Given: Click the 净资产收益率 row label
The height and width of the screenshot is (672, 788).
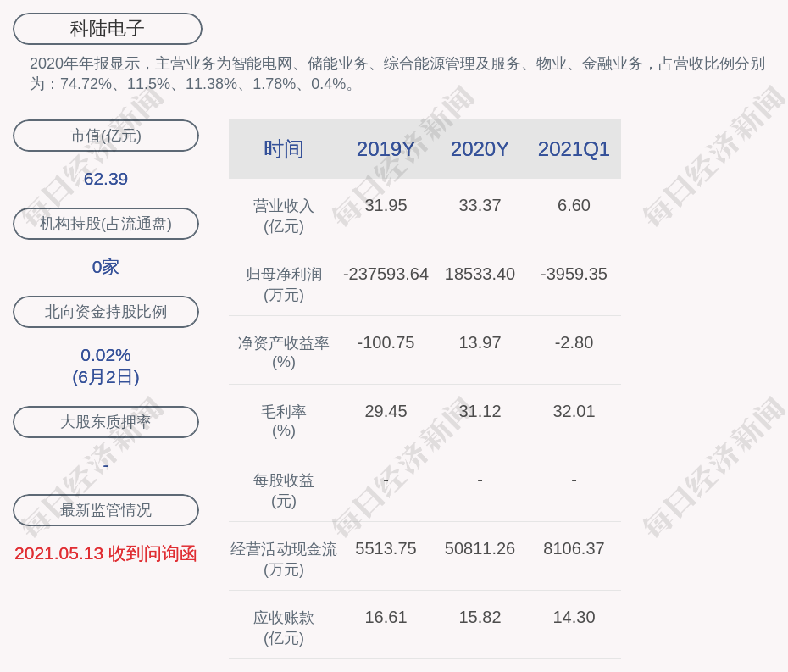Looking at the screenshot, I should point(284,353).
